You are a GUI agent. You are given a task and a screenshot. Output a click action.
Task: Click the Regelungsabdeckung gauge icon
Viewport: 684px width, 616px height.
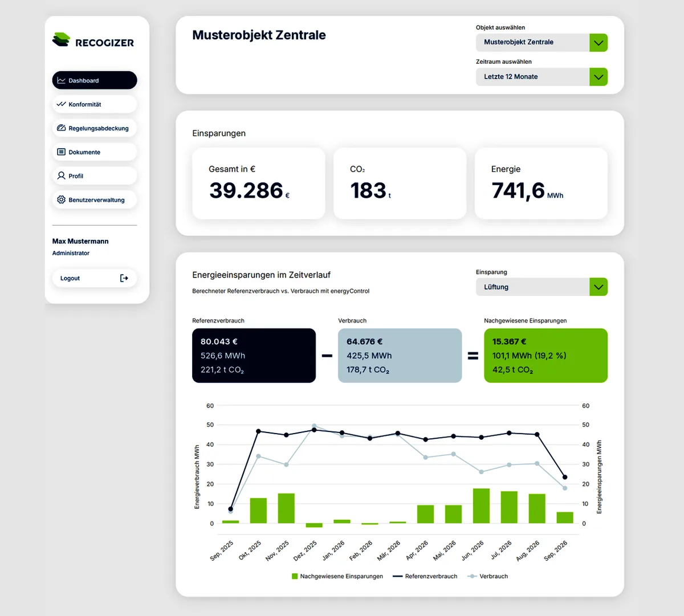[x=61, y=128]
